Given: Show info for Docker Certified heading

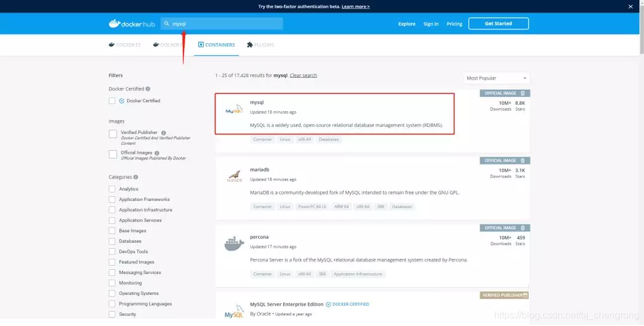Looking at the screenshot, I should tap(148, 89).
